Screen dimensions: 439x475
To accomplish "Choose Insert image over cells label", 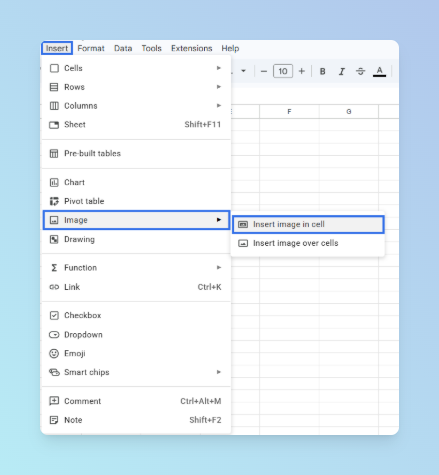I will 296,243.
